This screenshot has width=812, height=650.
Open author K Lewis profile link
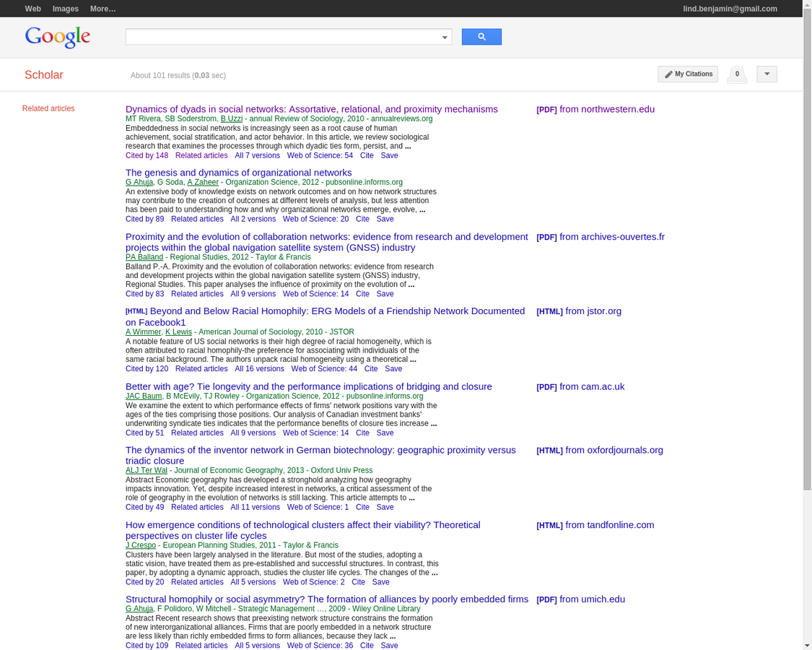click(x=179, y=331)
